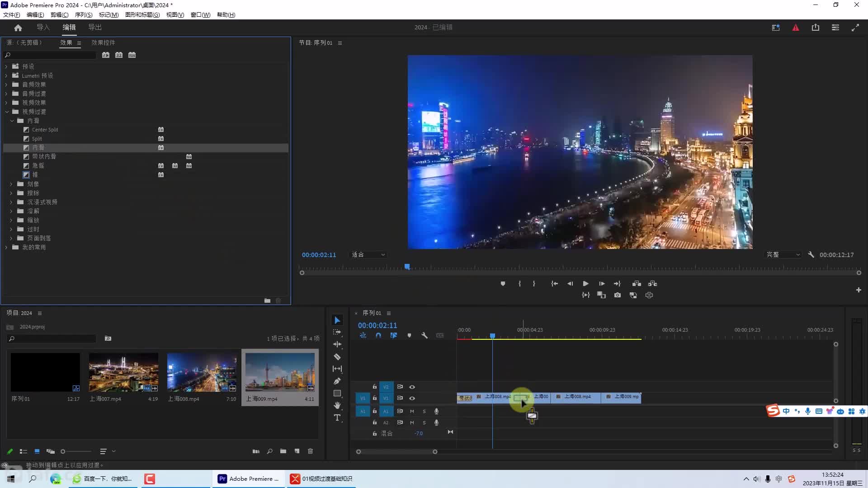Select the Pen tool
Image resolution: width=868 pixels, height=488 pixels.
(337, 381)
